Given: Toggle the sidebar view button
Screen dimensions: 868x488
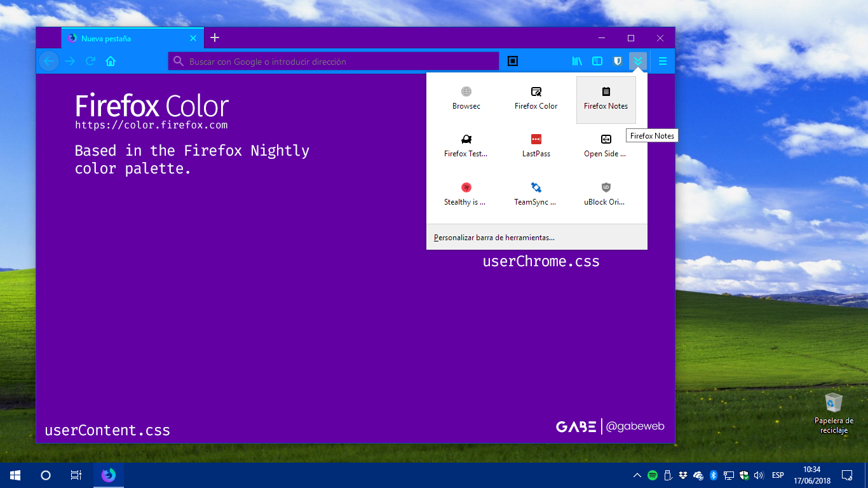Looking at the screenshot, I should click(597, 62).
